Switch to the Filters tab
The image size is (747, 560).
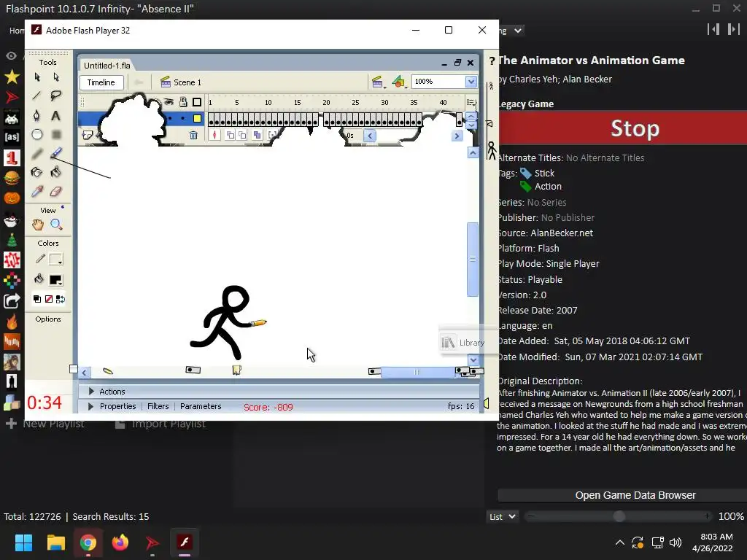(158, 406)
